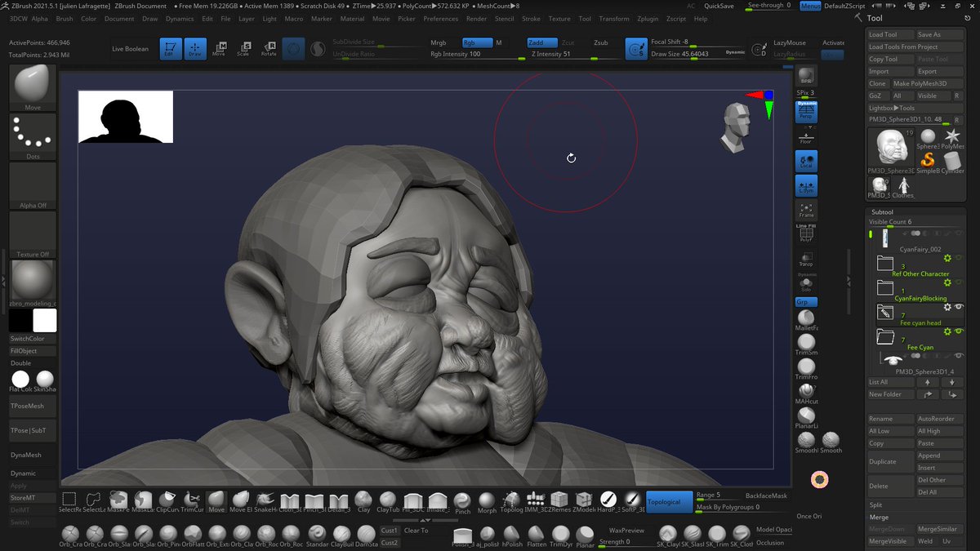Toggle the Rgb channel button
The image size is (980, 551).
click(x=477, y=42)
